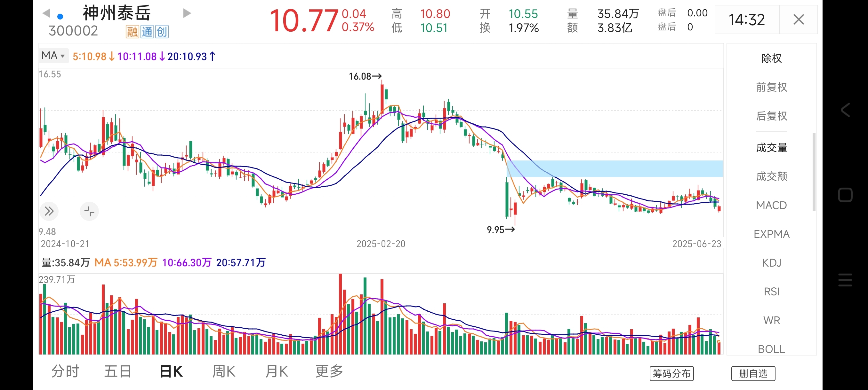Show the WR indicator
868x390 pixels.
pyautogui.click(x=771, y=320)
